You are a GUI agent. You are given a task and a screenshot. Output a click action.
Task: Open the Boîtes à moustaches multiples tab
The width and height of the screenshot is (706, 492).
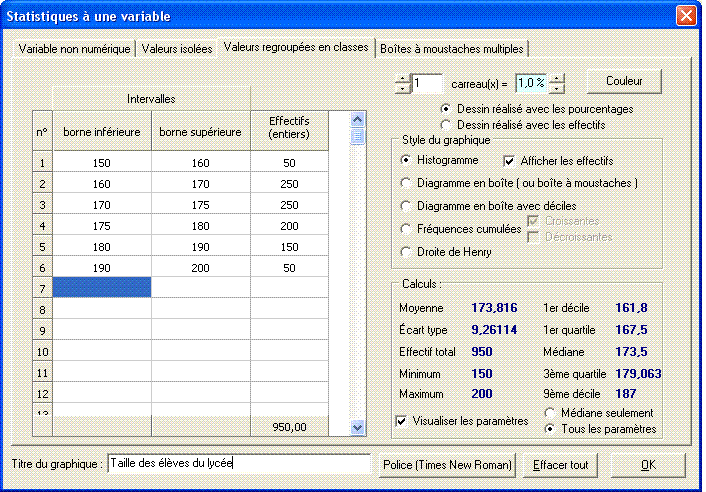click(x=452, y=49)
